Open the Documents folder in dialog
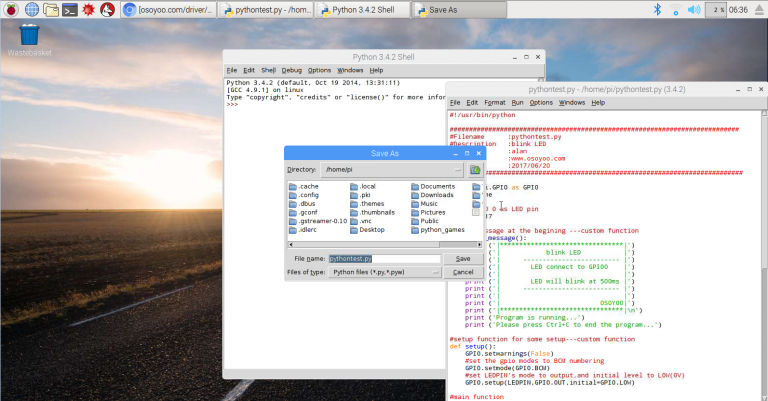768x401 pixels. tap(437, 186)
